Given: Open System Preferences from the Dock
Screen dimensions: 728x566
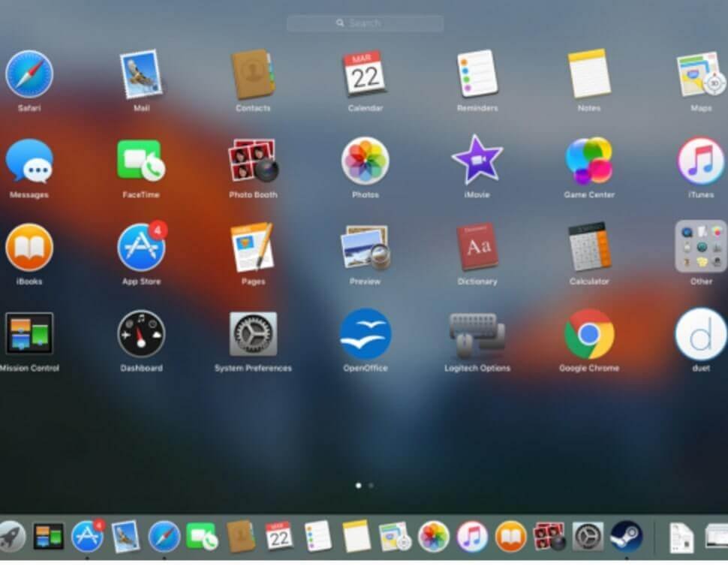Looking at the screenshot, I should 588,537.
